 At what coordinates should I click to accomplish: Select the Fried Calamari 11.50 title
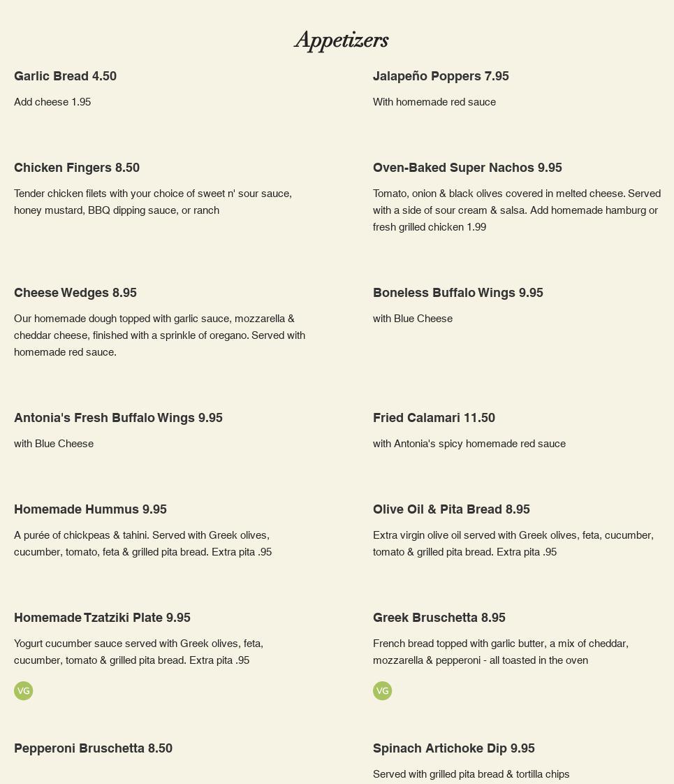434,418
